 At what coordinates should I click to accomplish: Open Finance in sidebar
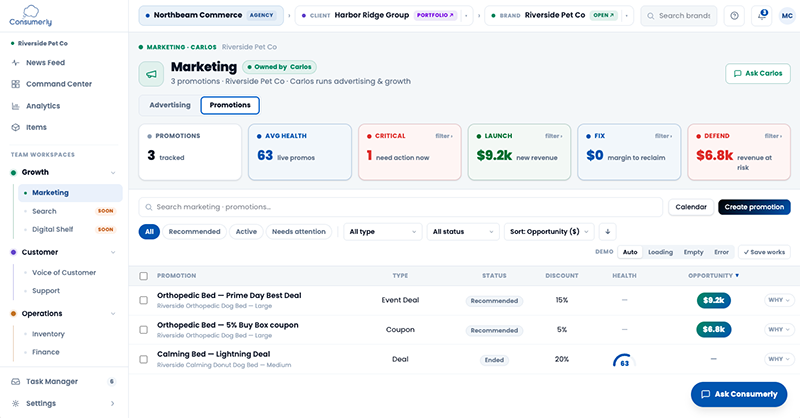(x=45, y=352)
